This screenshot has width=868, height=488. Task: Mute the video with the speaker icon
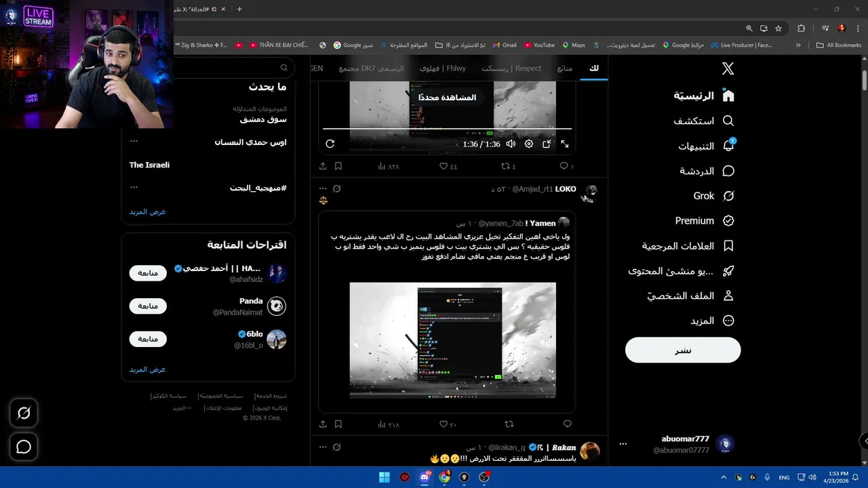click(x=511, y=144)
